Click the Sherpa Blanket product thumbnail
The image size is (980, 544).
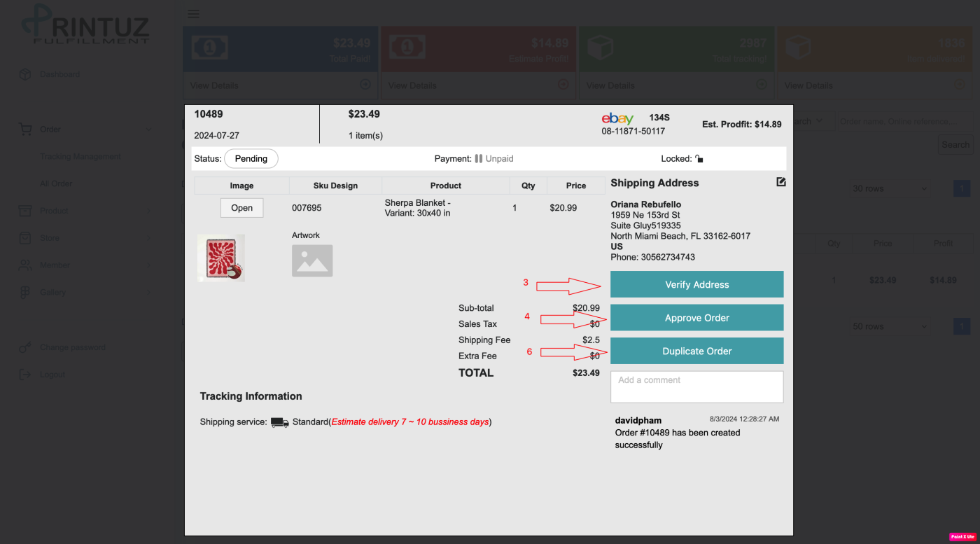click(221, 258)
